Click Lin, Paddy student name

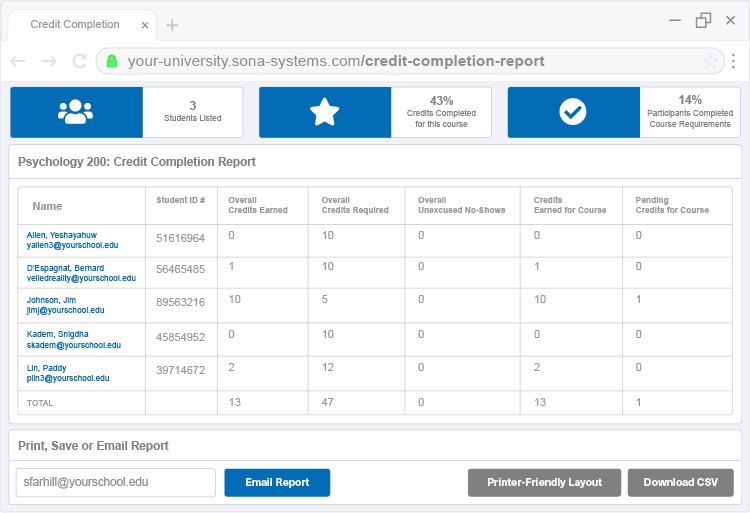pyautogui.click(x=48, y=367)
